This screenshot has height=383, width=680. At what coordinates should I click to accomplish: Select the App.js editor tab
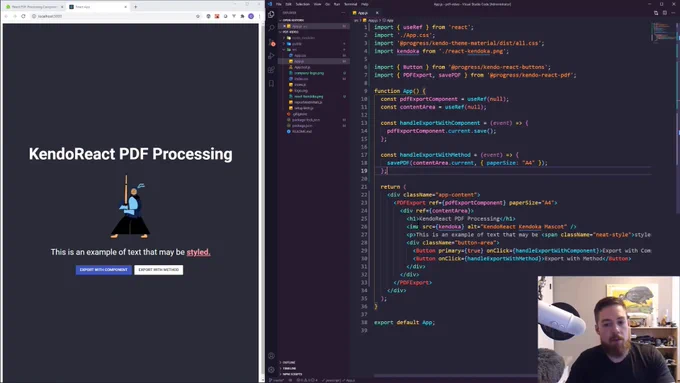click(365, 13)
